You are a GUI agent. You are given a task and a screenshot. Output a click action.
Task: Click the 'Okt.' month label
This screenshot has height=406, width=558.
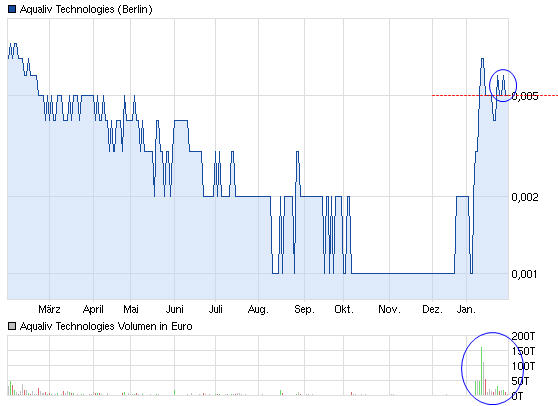pos(344,309)
